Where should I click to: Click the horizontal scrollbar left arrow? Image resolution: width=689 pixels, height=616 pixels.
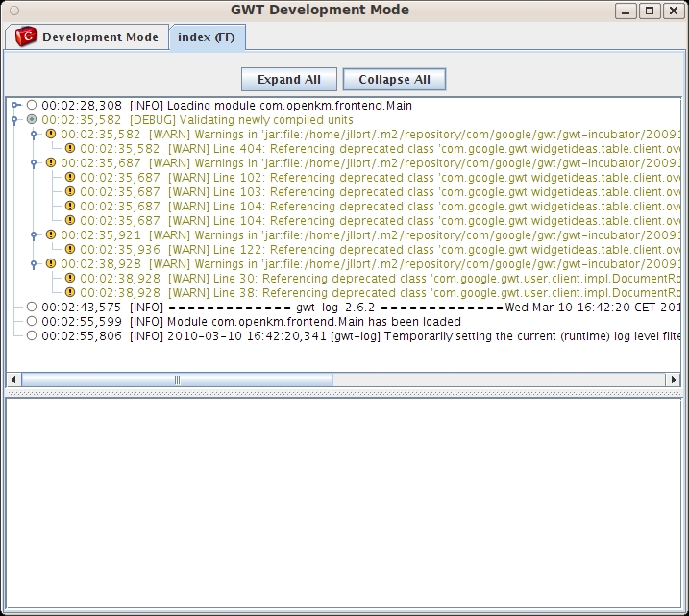tap(13, 380)
